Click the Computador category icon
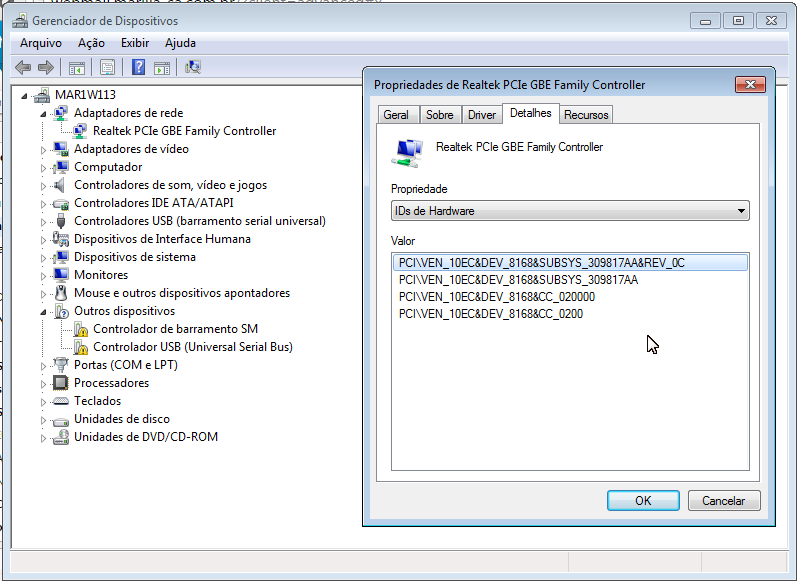This screenshot has height=581, width=797. point(61,167)
